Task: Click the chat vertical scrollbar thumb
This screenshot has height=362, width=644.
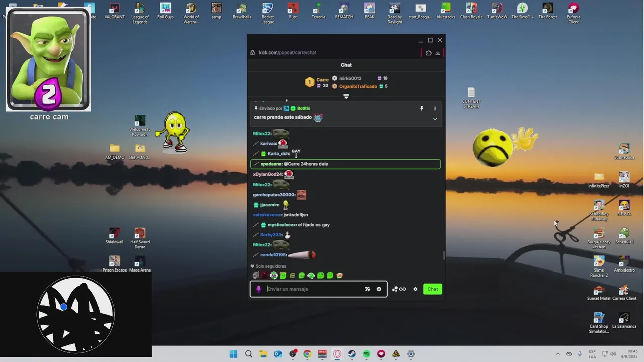Action: click(444, 255)
